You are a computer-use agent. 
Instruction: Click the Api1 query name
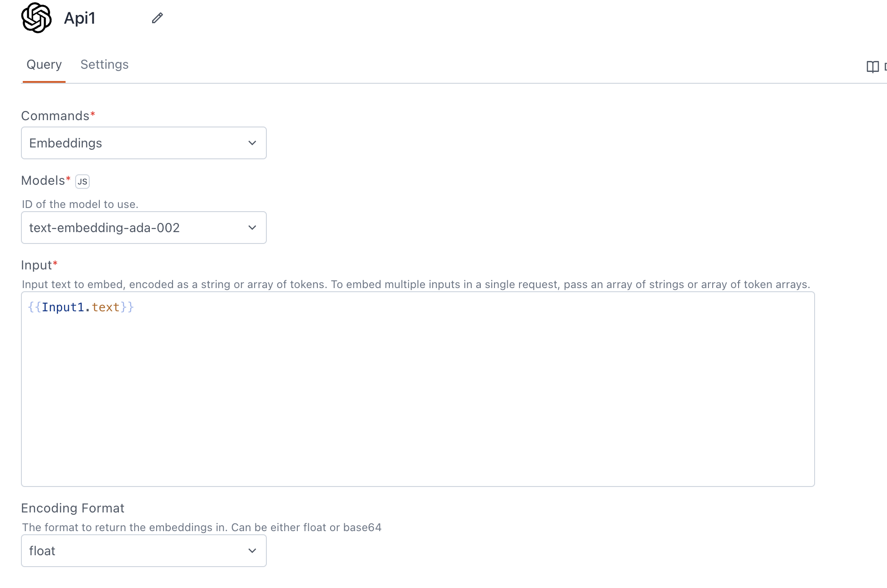[x=80, y=18]
